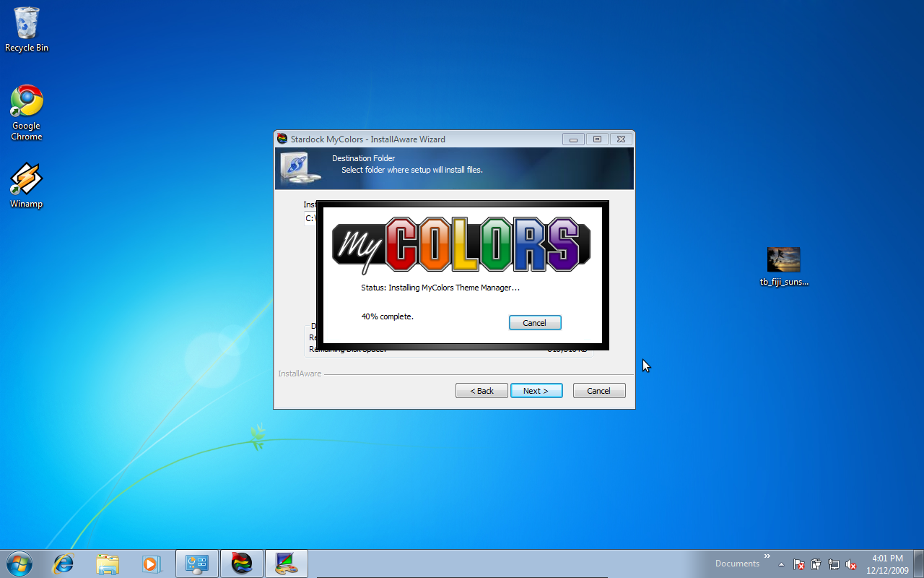
Task: Open the Documents toolbar in the taskbar
Action: click(x=737, y=564)
